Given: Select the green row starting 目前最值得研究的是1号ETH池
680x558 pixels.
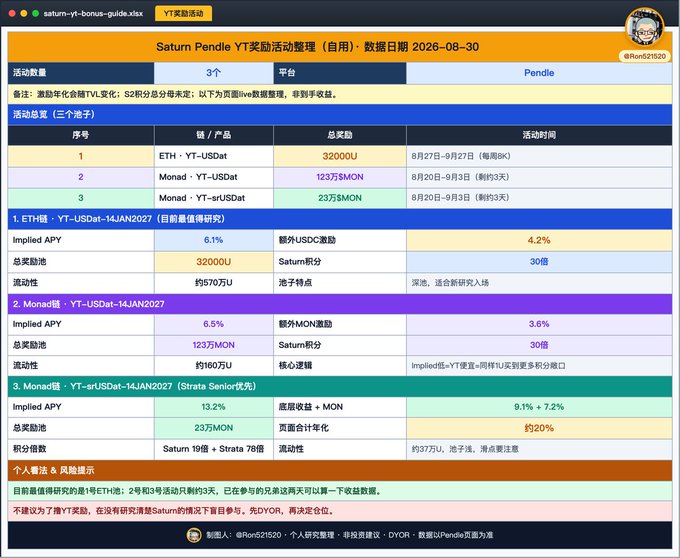Looking at the screenshot, I should 340,491.
